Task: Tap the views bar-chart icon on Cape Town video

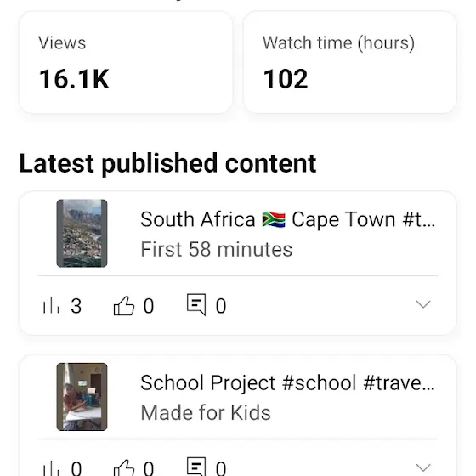Action: (51, 305)
